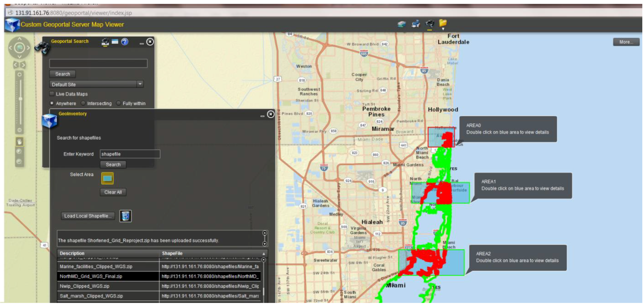Select the Fully within radio option
The width and height of the screenshot is (644, 307).
(119, 103)
